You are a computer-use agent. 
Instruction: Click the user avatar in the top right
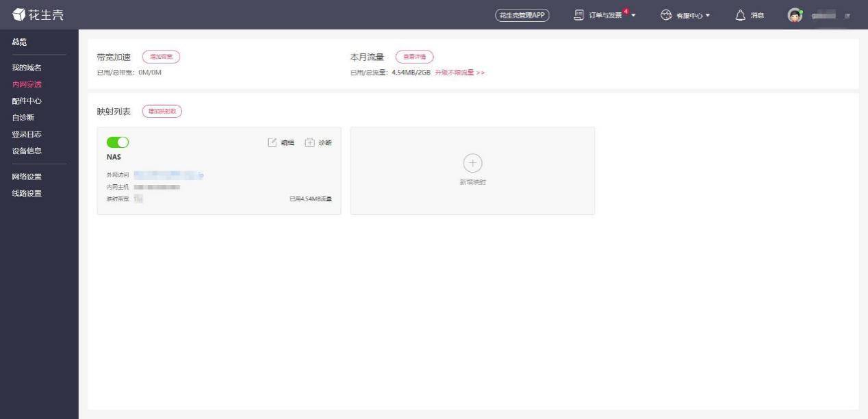click(794, 14)
